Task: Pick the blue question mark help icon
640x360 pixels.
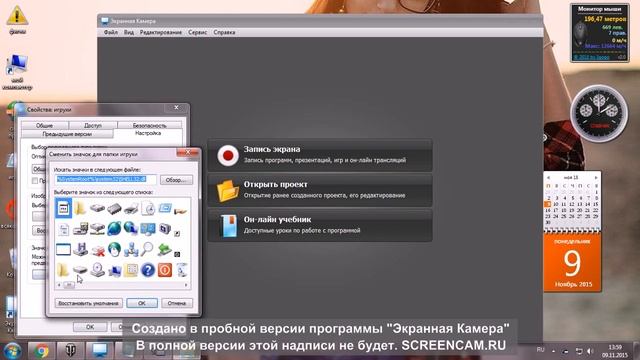Action: coord(148,270)
